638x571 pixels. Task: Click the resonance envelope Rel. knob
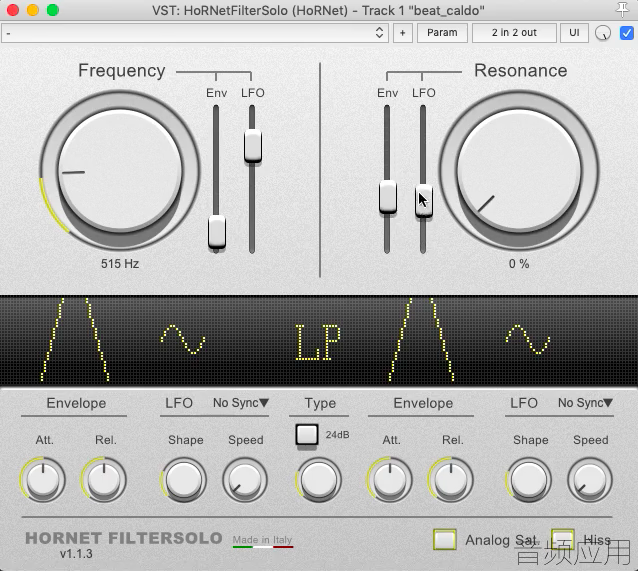(450, 479)
